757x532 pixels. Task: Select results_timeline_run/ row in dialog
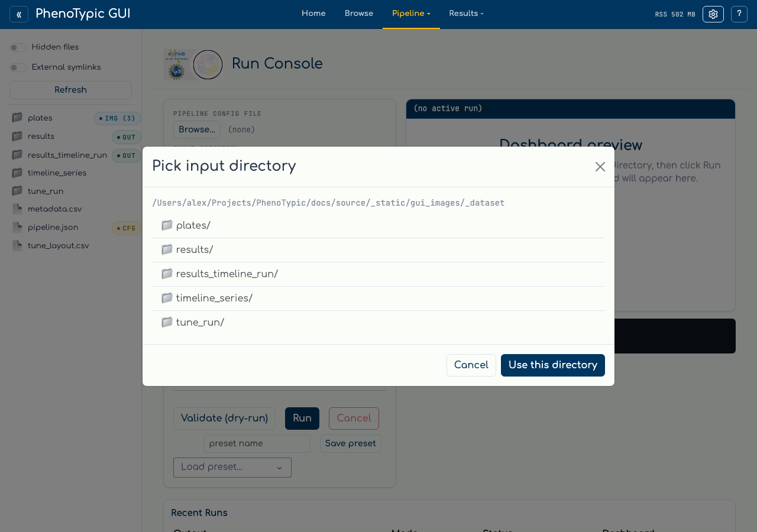(x=378, y=274)
